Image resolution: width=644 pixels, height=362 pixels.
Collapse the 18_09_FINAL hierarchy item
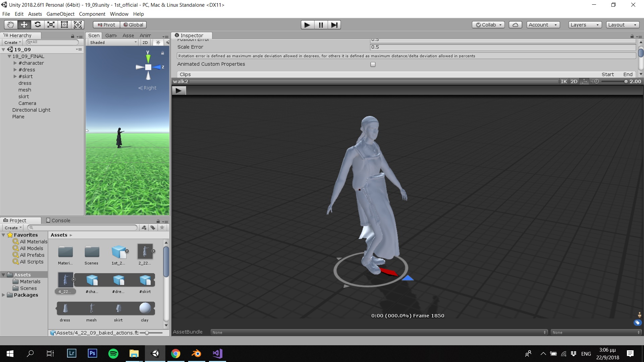pos(9,56)
